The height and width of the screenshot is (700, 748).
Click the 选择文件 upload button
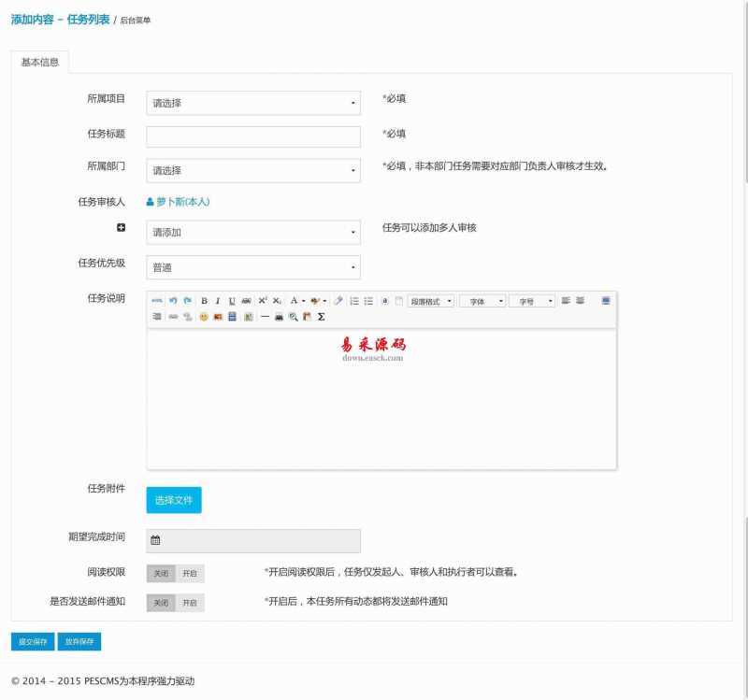(x=174, y=500)
